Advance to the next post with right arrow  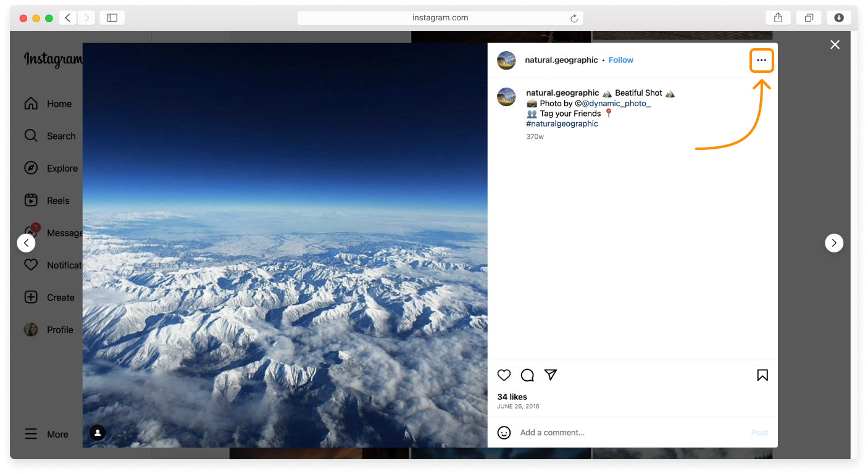point(834,243)
